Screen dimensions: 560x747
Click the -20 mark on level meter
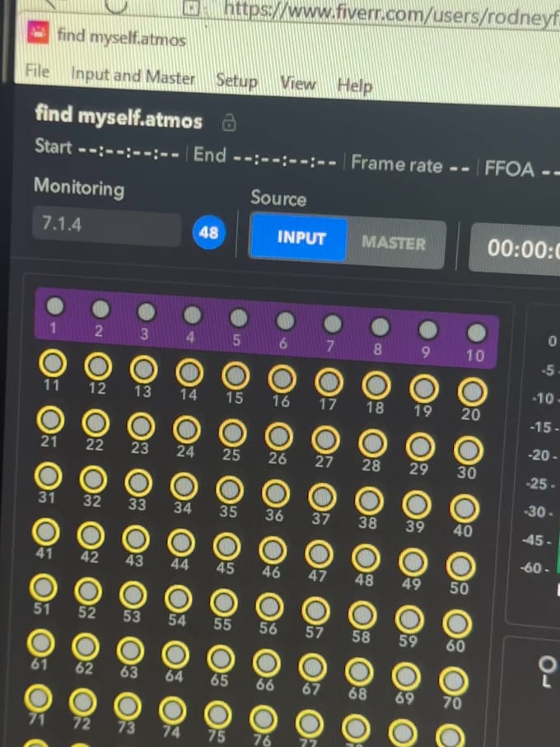542,455
